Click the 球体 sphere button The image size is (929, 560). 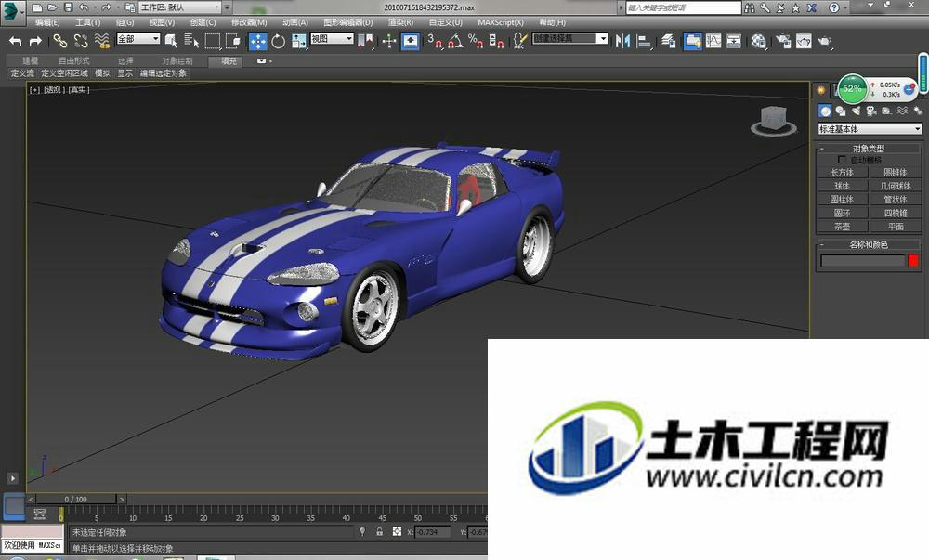point(842,186)
